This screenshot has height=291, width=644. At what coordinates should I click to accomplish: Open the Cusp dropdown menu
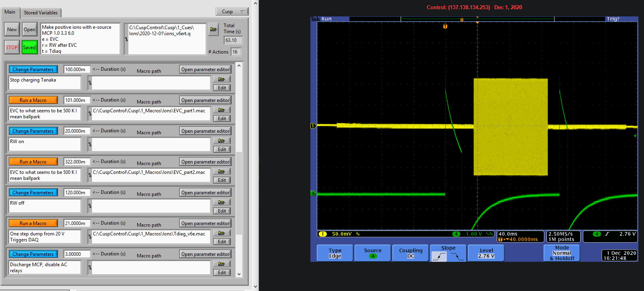[x=232, y=12]
